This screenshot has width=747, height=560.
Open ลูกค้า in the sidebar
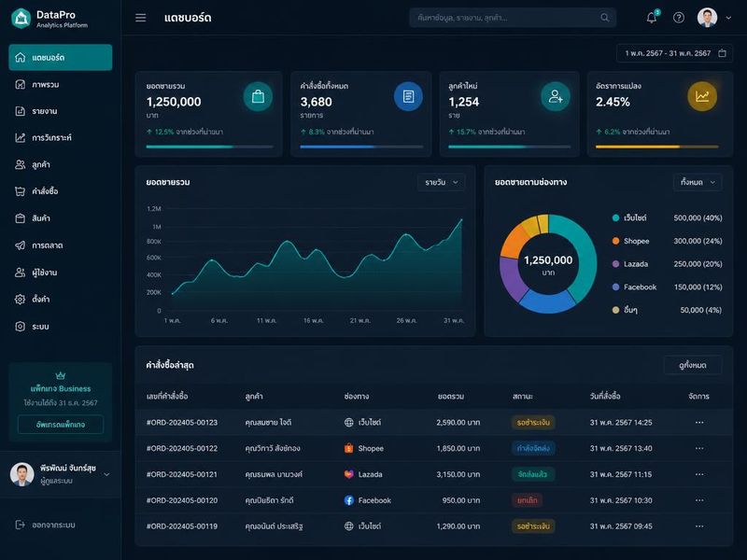click(61, 165)
